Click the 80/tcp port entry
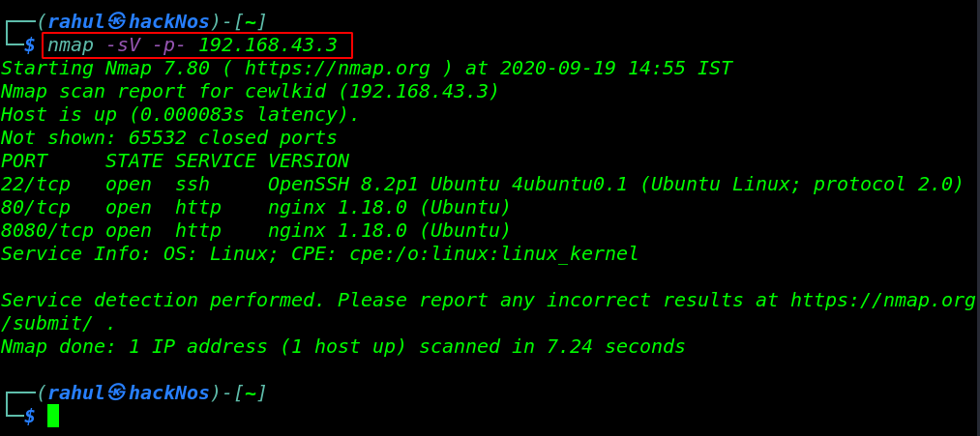The height and width of the screenshot is (436, 980). pyautogui.click(x=36, y=208)
